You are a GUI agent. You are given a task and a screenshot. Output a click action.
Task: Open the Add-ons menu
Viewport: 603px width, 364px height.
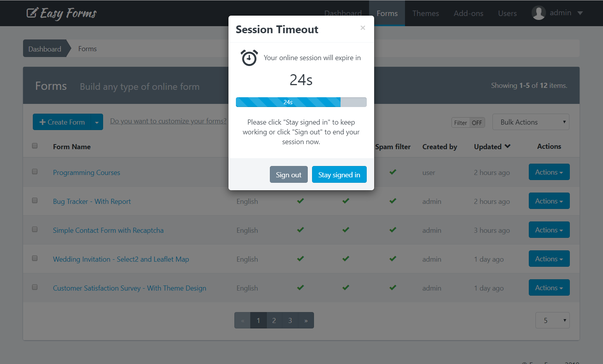point(468,13)
